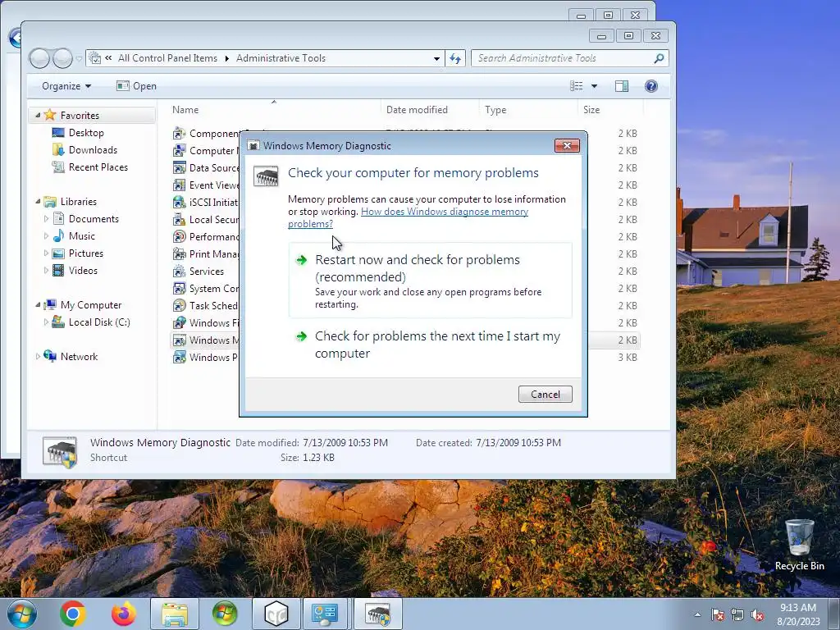
Task: Expand the Documents library
Action: coord(46,218)
